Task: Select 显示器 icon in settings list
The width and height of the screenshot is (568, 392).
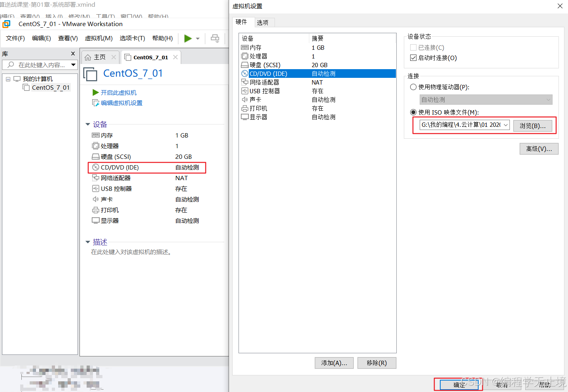Action: (245, 117)
